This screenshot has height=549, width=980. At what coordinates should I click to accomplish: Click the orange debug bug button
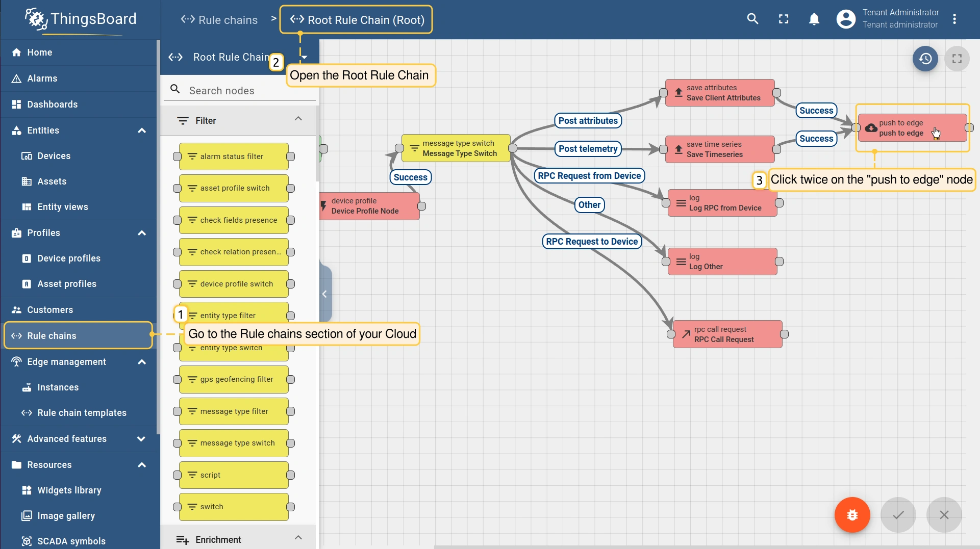coord(852,515)
